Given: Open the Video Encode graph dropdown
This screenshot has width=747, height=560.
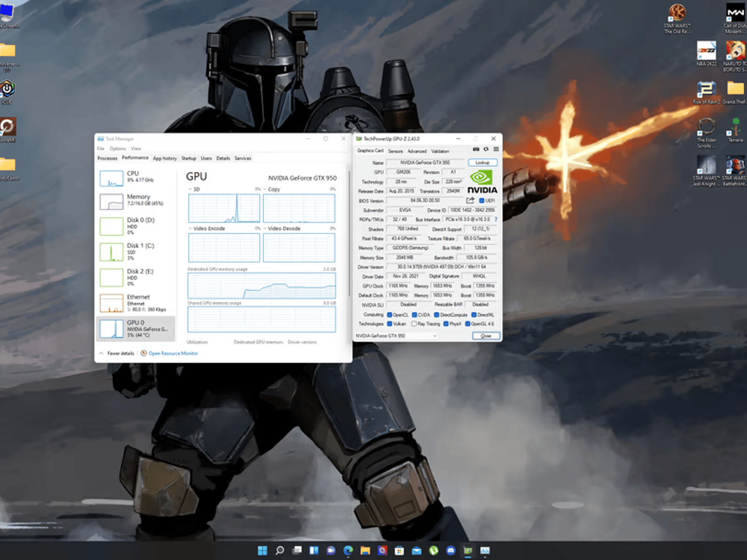Looking at the screenshot, I should [190, 229].
